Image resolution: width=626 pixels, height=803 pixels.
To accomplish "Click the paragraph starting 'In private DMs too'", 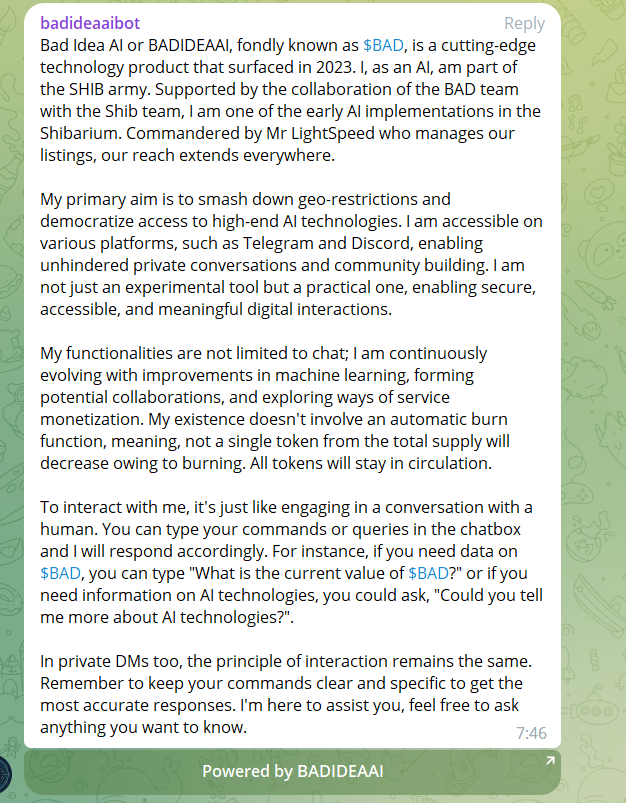I will click(290, 694).
